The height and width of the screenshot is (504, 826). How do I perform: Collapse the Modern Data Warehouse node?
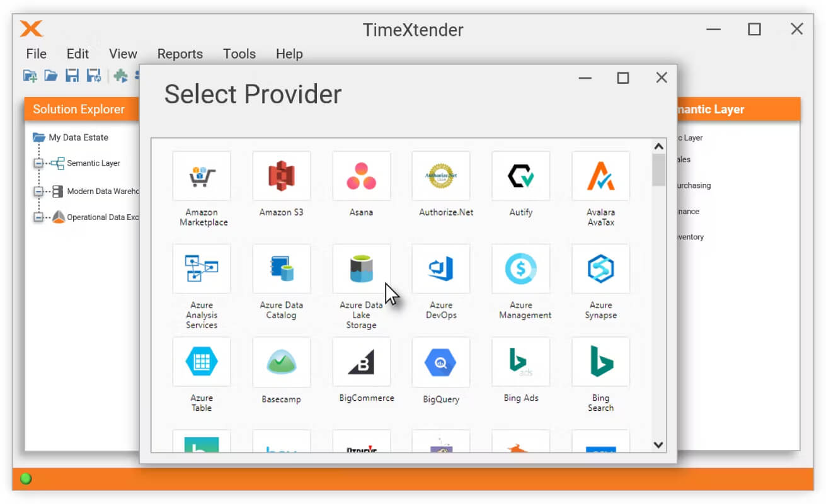(38, 191)
